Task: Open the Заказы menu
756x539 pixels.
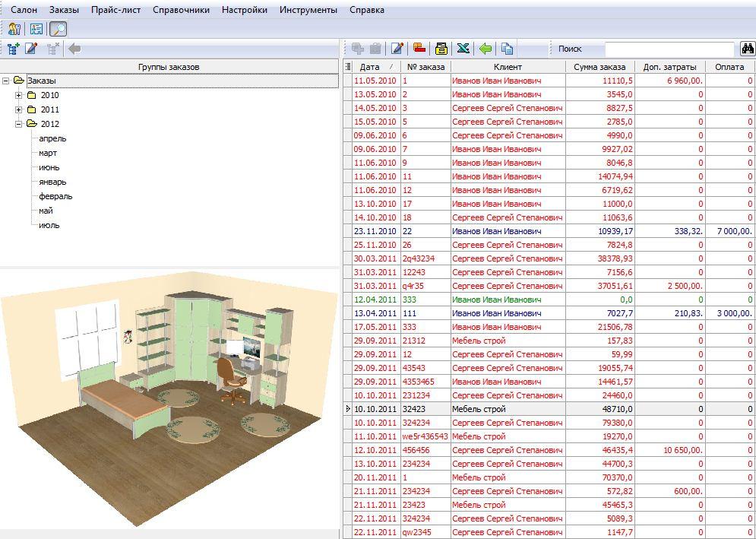Action: pyautogui.click(x=64, y=10)
